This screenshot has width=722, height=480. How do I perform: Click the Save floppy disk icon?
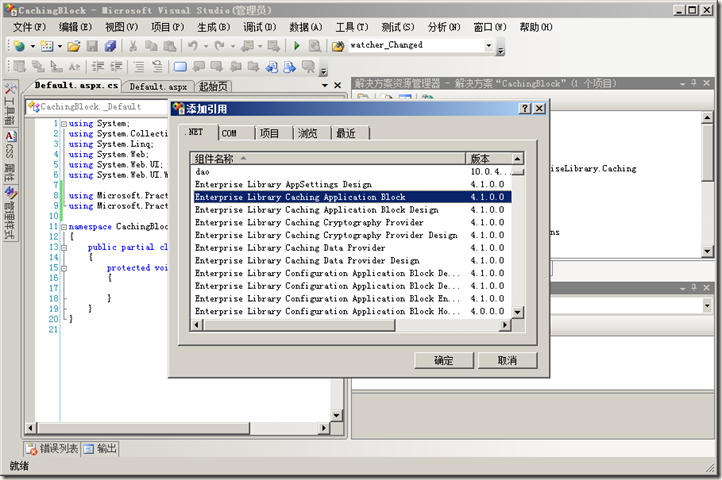point(92,46)
